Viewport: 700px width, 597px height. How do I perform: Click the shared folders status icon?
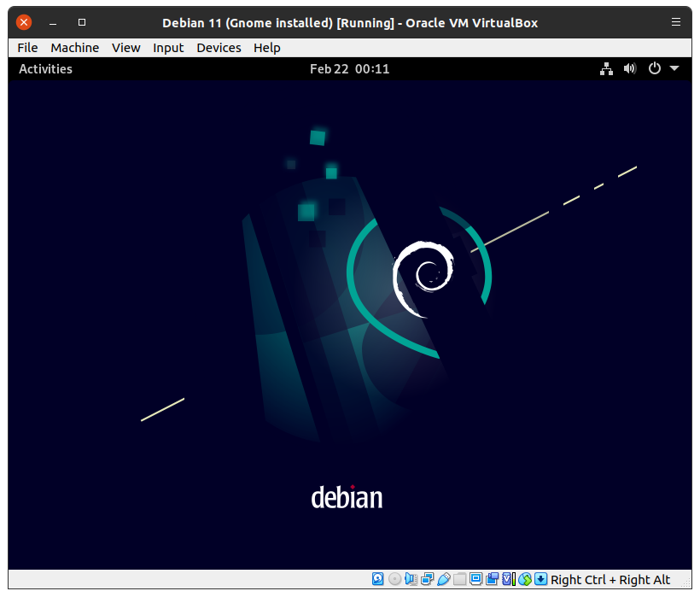[x=459, y=579]
